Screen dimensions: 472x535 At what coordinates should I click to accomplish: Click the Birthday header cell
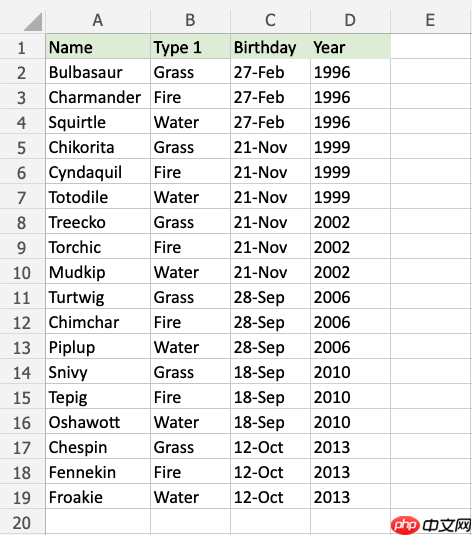coord(270,46)
